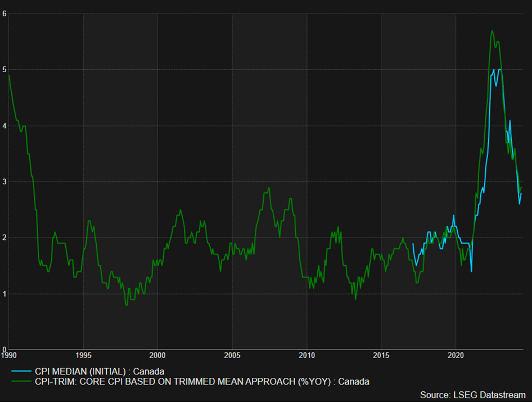Click the "Source: LSEG Datastream" text
The height and width of the screenshot is (402, 532).
coord(472,394)
